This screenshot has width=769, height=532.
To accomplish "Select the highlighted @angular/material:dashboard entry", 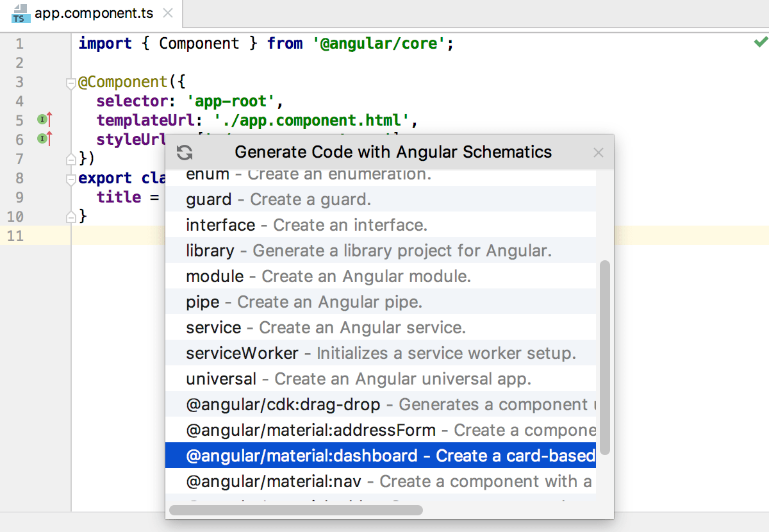I will tap(381, 456).
